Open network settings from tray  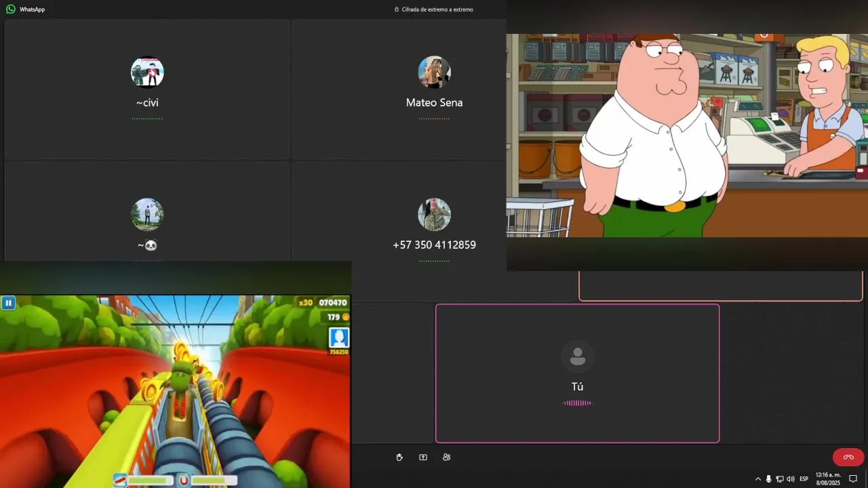[x=780, y=479]
